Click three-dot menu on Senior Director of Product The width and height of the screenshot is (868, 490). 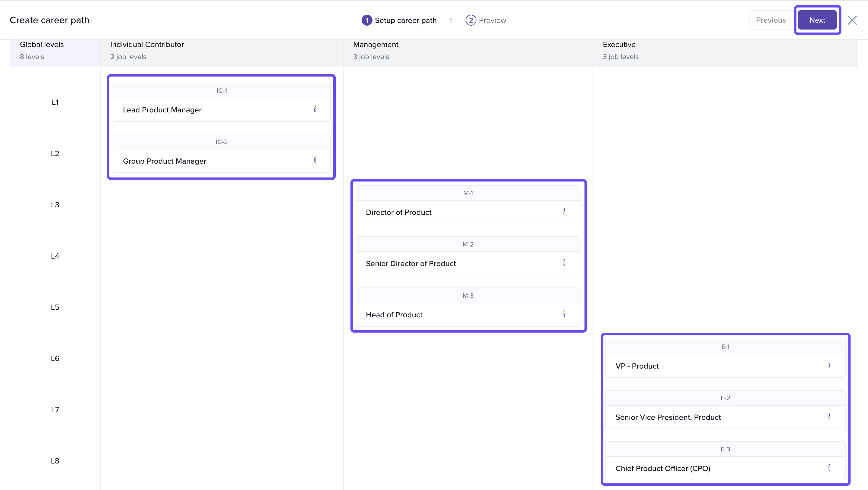coord(564,262)
